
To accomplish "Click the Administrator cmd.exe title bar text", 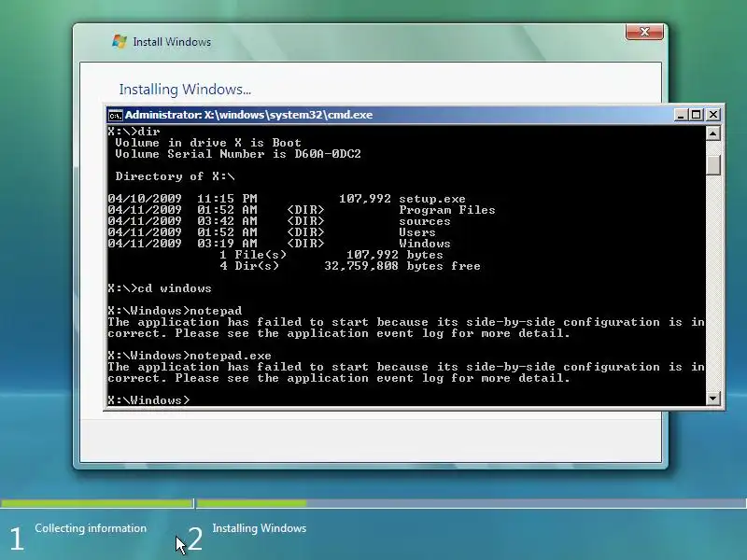I will pos(248,115).
